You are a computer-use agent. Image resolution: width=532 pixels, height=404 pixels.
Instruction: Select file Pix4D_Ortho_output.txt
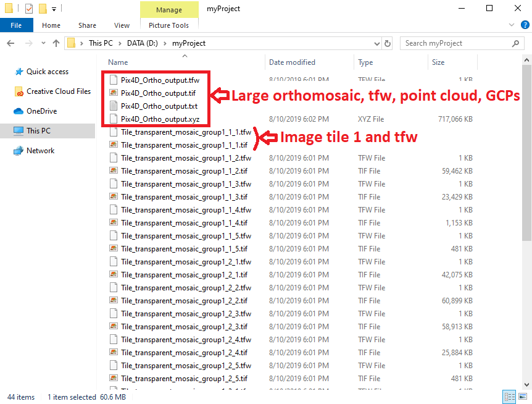pos(159,106)
